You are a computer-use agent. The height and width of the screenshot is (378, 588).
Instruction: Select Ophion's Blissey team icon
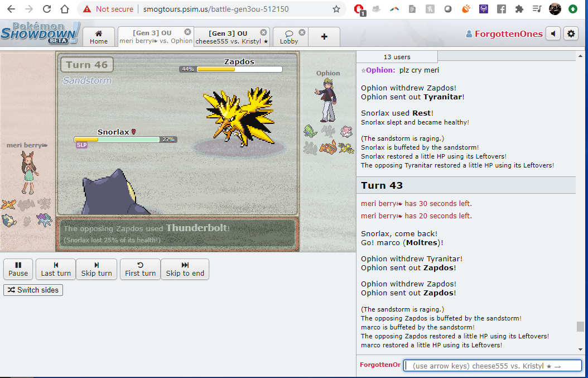[346, 131]
